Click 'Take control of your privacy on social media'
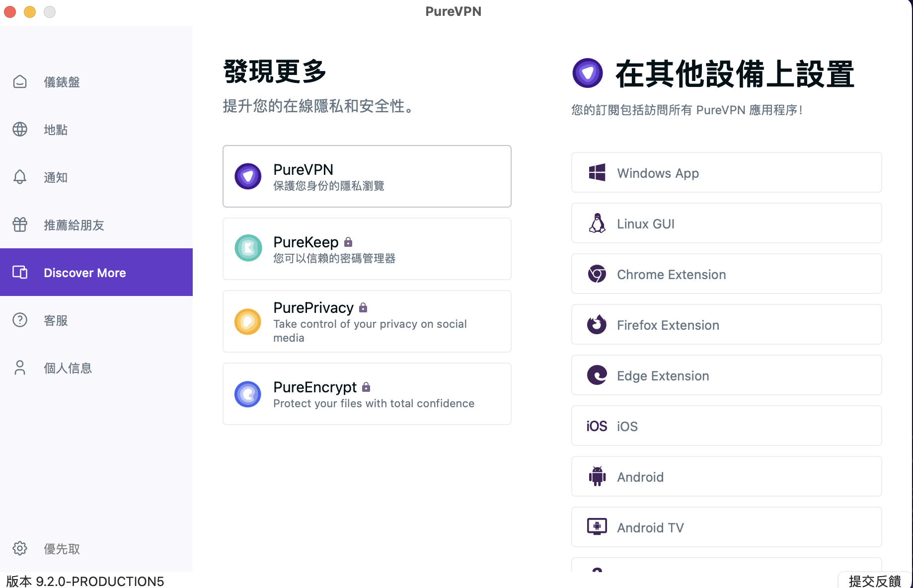This screenshot has width=913, height=588. [370, 331]
